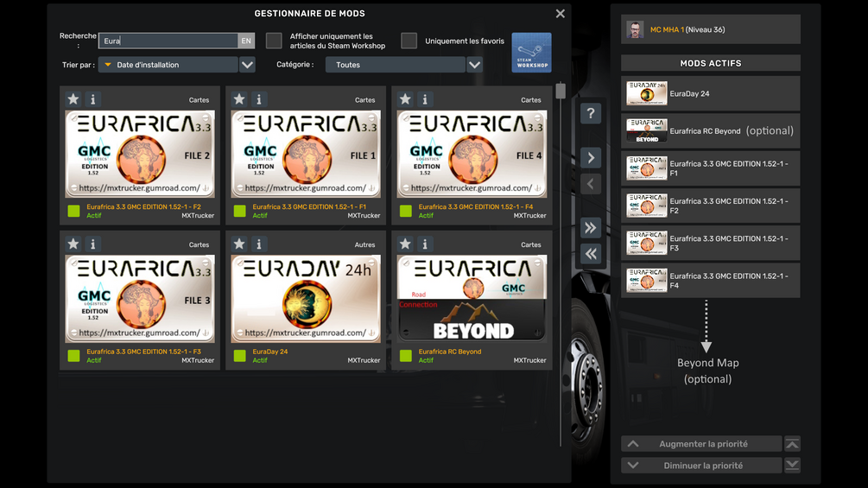The image size is (868, 488).
Task: Toggle active status of Eurafrica F4 mod
Action: coord(406,211)
